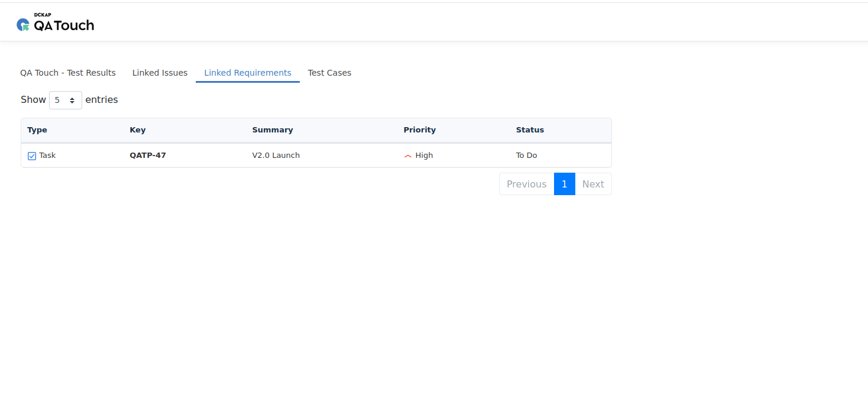Sort table by the Type column header
Viewport: 868px width, 411px height.
[37, 130]
